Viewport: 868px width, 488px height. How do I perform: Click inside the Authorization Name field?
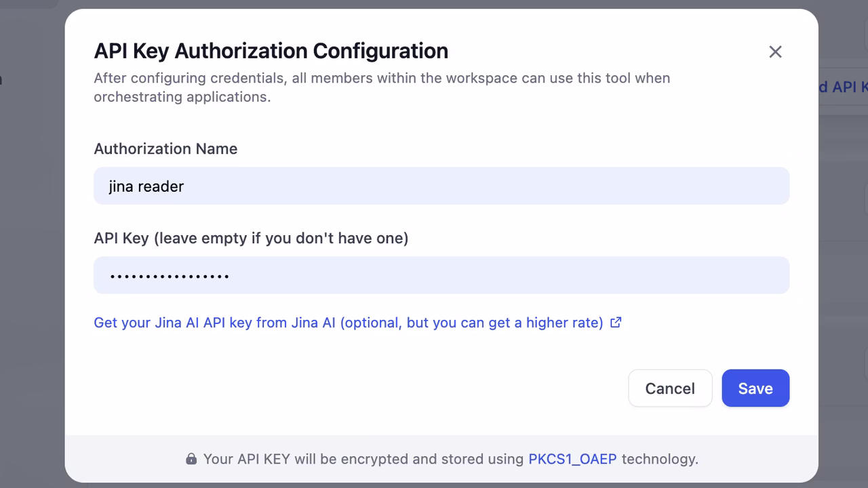pyautogui.click(x=441, y=186)
